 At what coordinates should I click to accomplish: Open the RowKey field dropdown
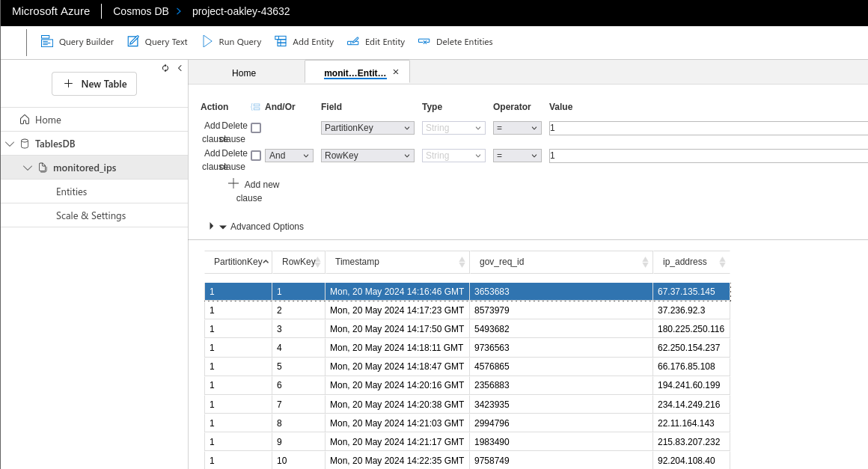[367, 156]
